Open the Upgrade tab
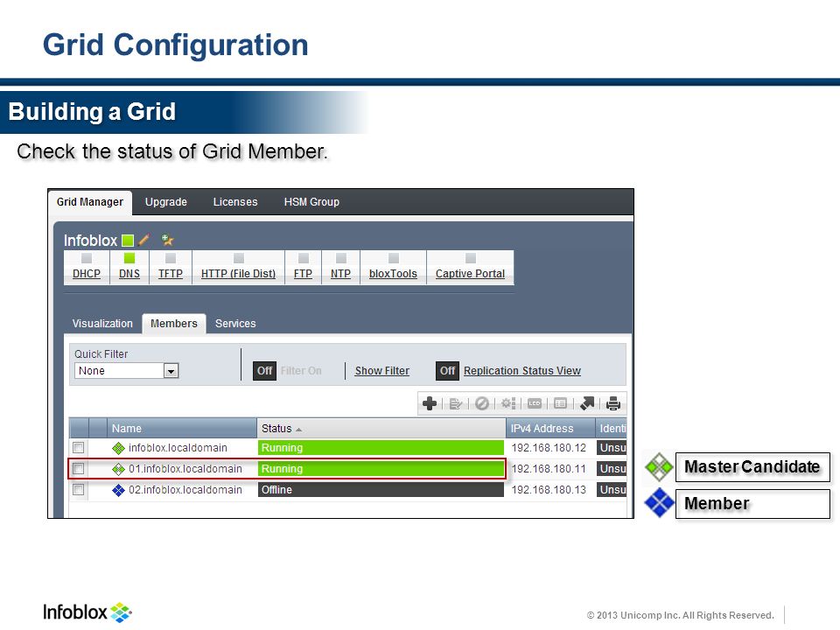 (166, 202)
